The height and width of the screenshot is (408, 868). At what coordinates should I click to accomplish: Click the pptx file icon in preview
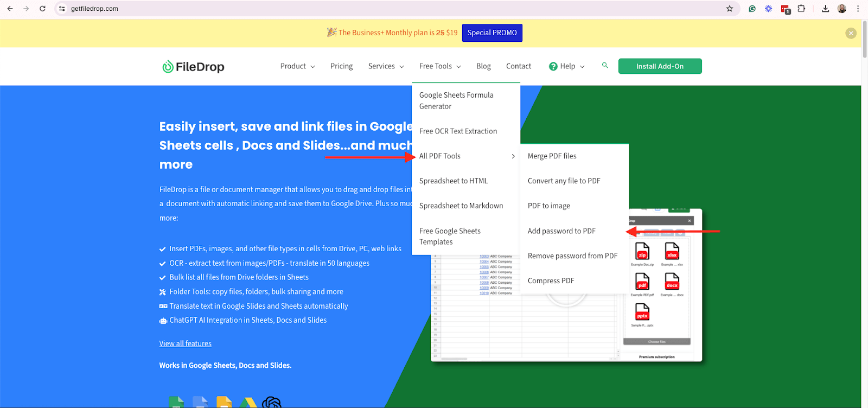click(642, 312)
